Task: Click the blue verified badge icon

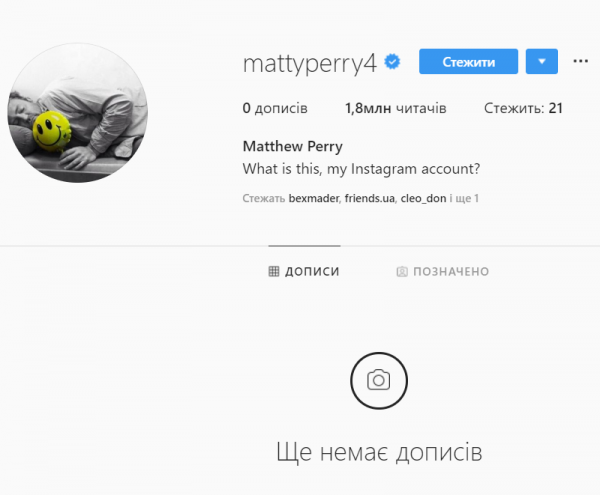Action: click(x=392, y=62)
